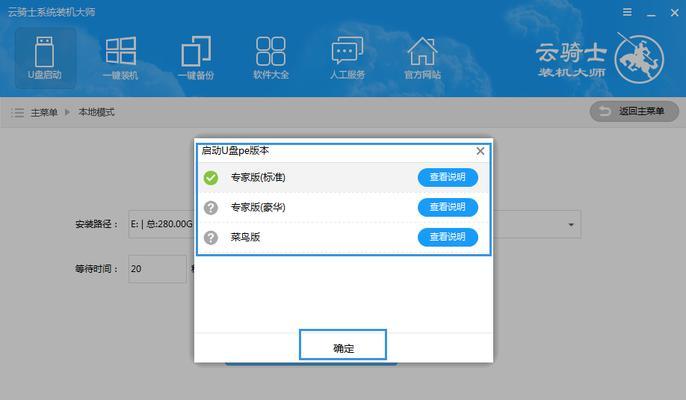This screenshot has width=686, height=400.
Task: Open the U盘启动 tool
Action: (45, 58)
